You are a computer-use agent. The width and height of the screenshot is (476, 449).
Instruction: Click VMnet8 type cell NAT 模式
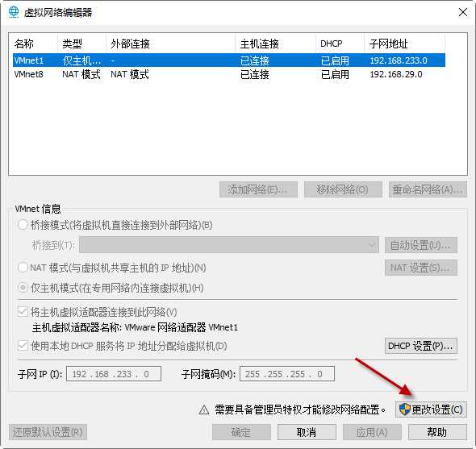81,74
